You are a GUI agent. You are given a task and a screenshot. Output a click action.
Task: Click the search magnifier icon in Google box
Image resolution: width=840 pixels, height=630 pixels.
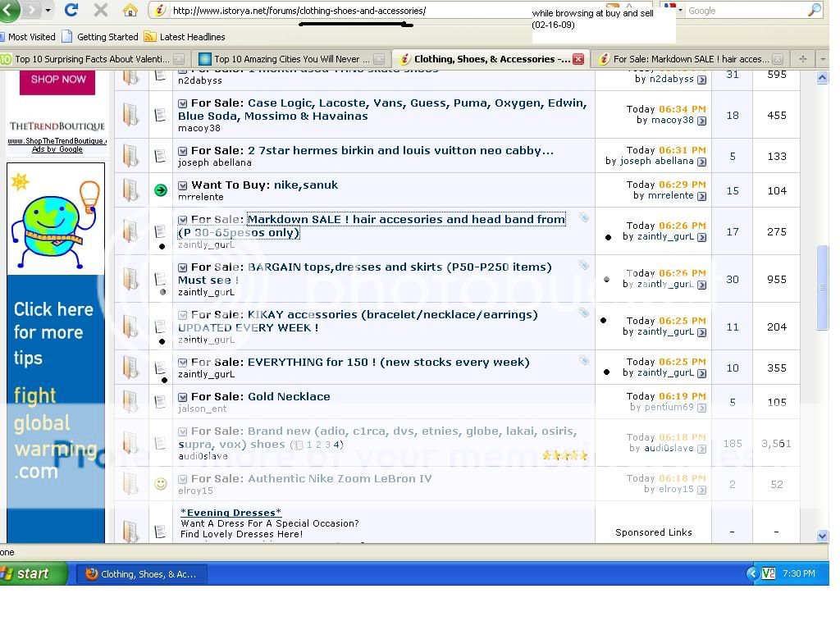pos(814,11)
